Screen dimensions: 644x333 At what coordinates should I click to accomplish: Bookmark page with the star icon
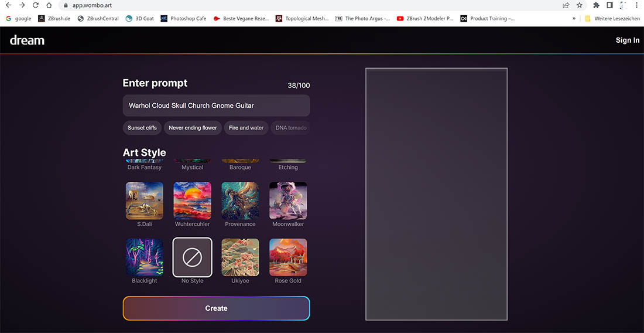(x=579, y=5)
